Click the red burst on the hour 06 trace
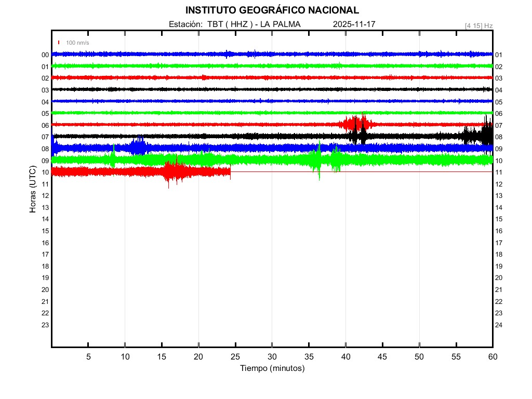The height and width of the screenshot is (399, 532). tap(356, 124)
